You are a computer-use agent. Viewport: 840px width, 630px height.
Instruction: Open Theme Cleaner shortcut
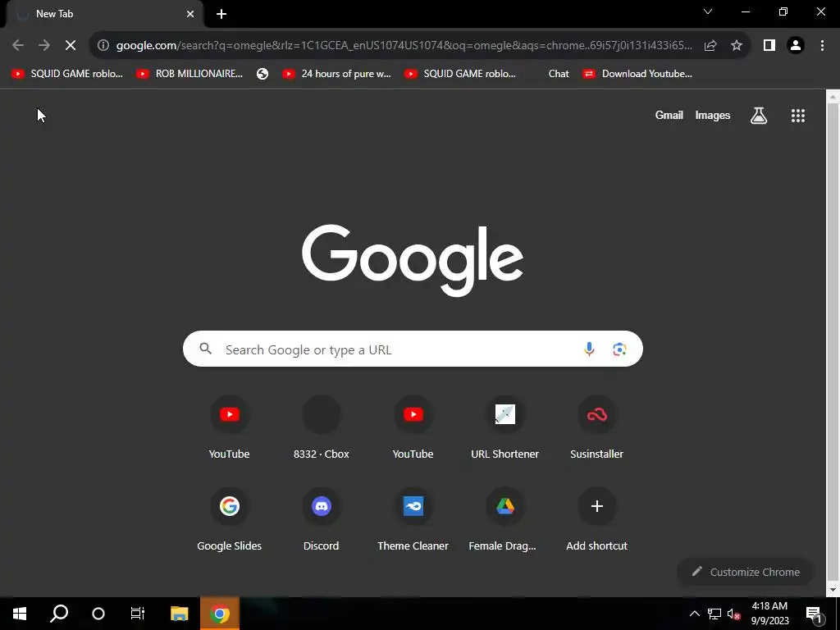(x=413, y=519)
